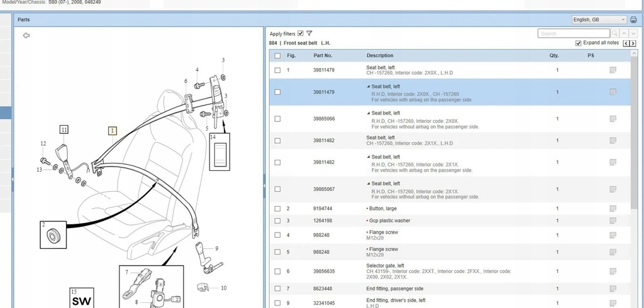
Task: Click '884 | Front seat belt L.H.' title
Action: pos(300,43)
